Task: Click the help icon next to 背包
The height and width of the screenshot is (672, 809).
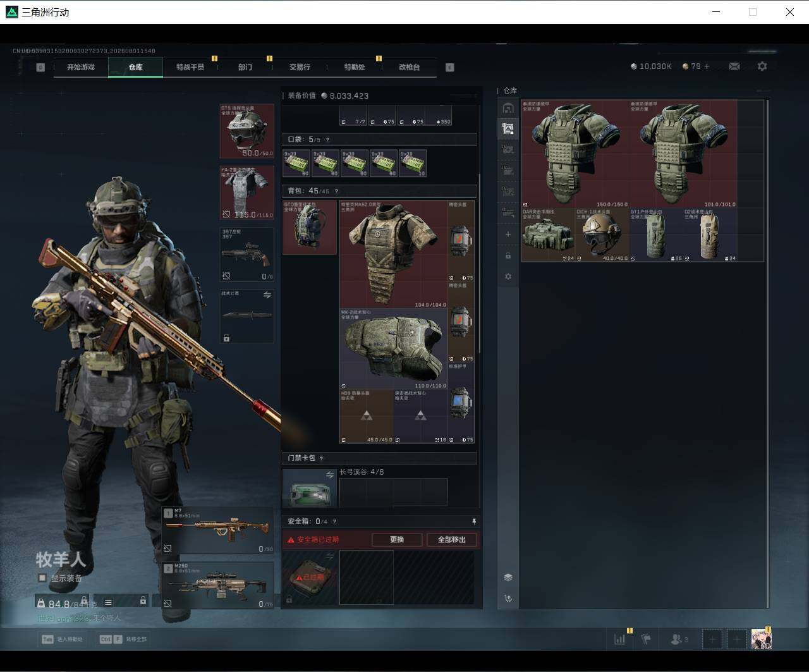Action: (336, 191)
